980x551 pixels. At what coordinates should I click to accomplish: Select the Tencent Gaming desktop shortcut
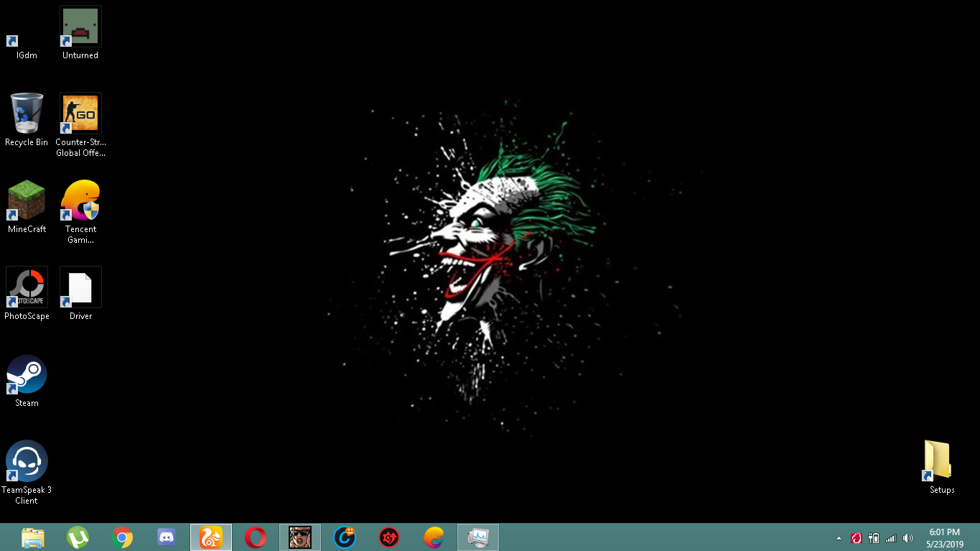[x=80, y=213]
